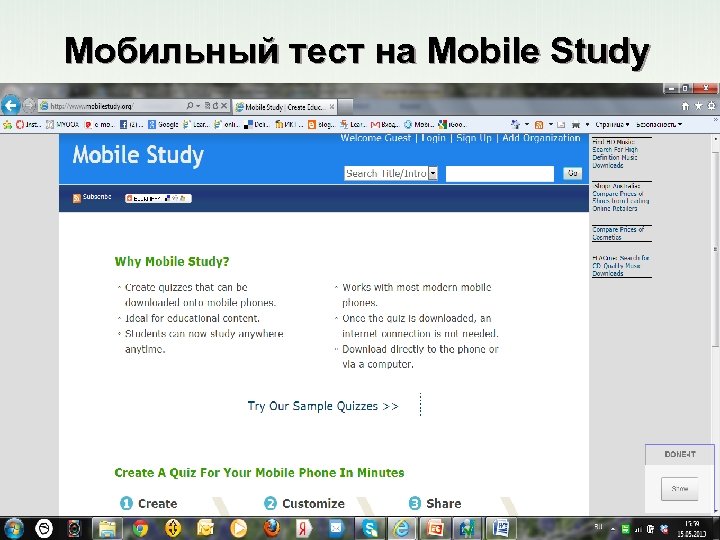Launch Firefox from taskbar
Screen dimensions: 720x540
click(x=271, y=529)
